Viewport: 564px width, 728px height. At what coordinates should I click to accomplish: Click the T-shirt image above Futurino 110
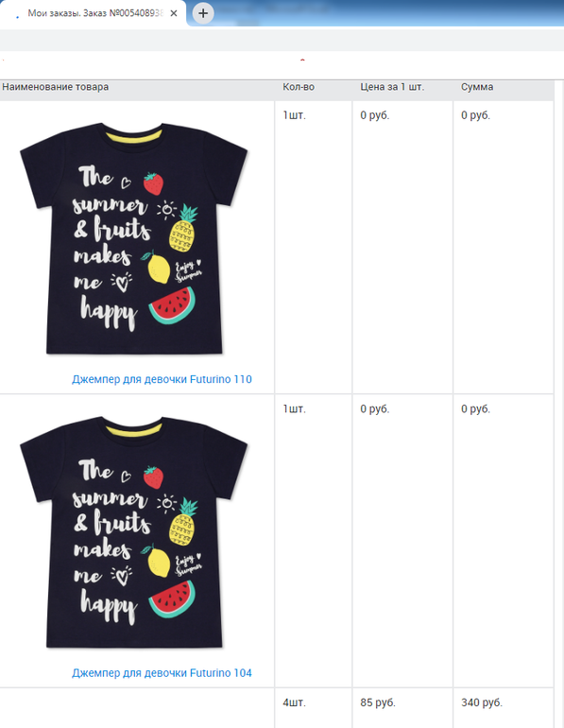134,239
